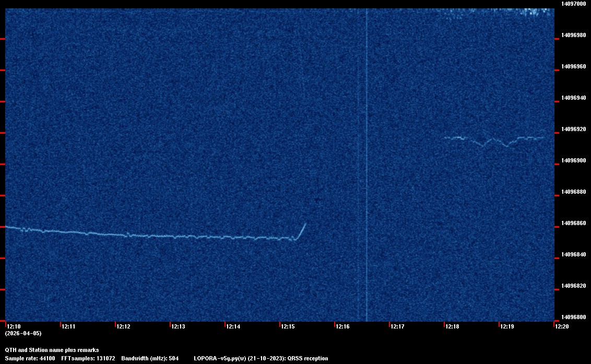Click the 12:19 time axis label
591x364 pixels.
(507, 326)
